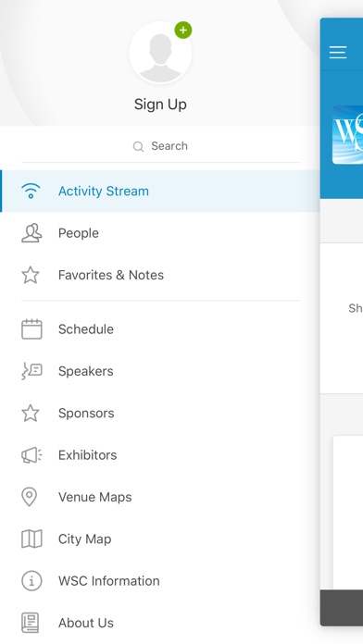Tap the green plus badge on avatar
Image resolution: width=363 pixels, height=644 pixels.
coord(183,31)
